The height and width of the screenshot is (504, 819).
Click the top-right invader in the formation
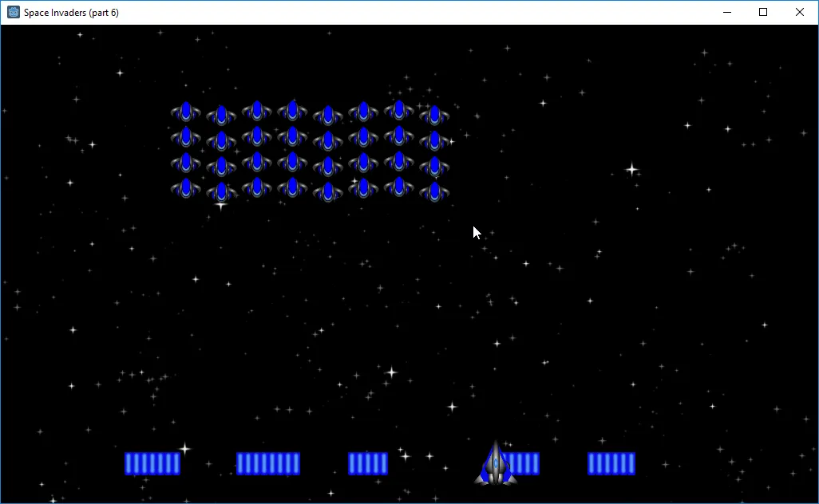(434, 116)
